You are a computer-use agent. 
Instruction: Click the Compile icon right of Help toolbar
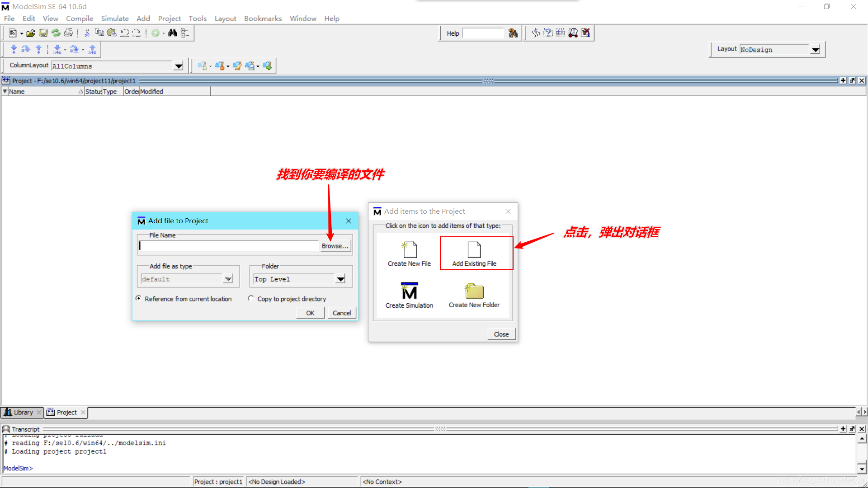536,33
